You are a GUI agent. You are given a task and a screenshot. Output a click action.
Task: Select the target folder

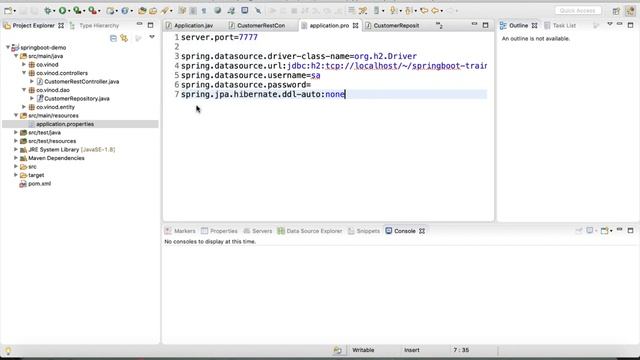tap(36, 175)
